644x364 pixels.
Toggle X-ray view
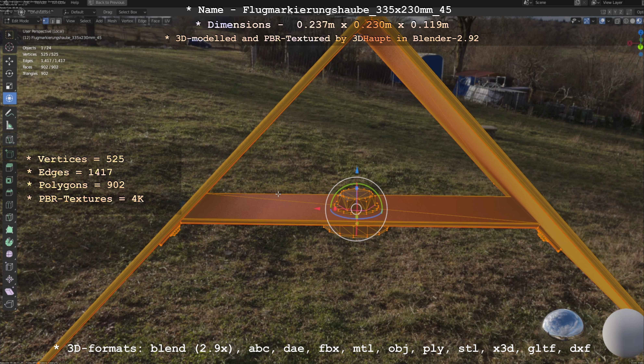coord(617,21)
